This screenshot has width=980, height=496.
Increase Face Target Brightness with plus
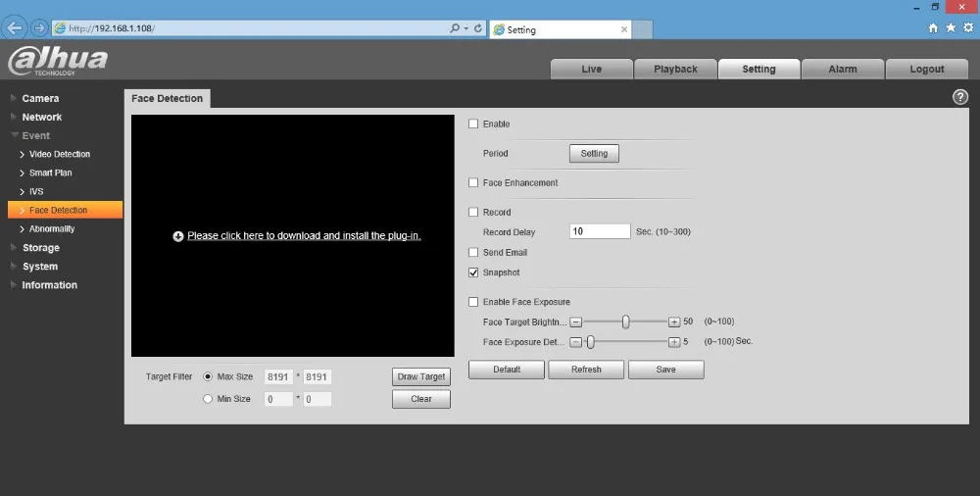(674, 322)
